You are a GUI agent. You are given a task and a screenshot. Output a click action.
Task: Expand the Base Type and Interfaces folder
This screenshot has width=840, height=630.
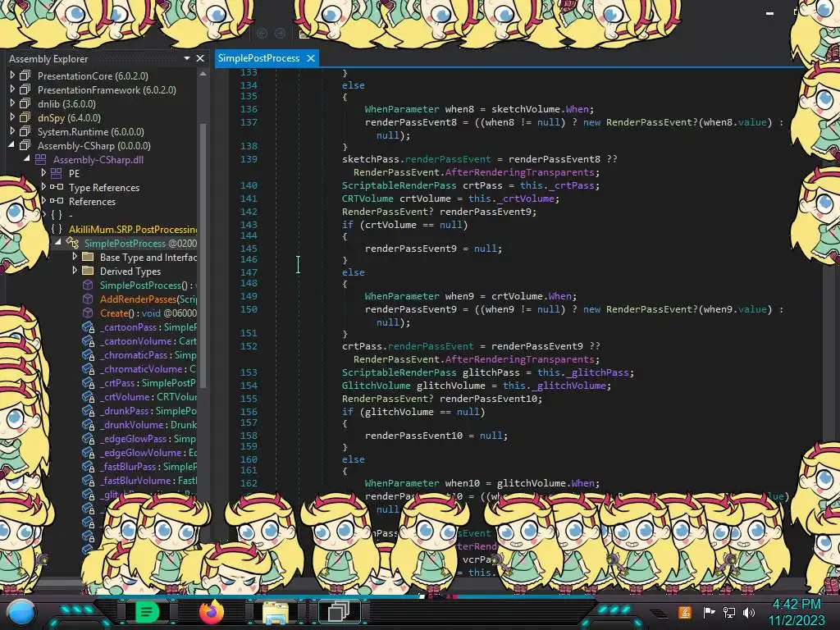point(75,257)
